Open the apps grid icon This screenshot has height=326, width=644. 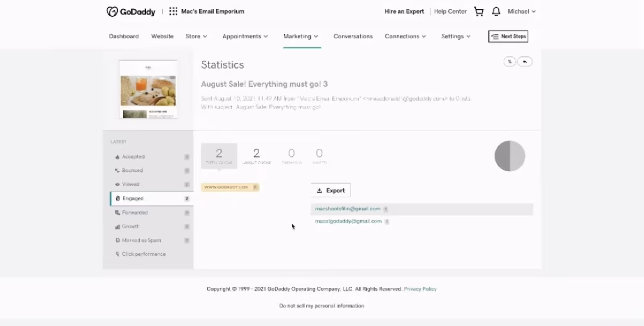(x=173, y=11)
